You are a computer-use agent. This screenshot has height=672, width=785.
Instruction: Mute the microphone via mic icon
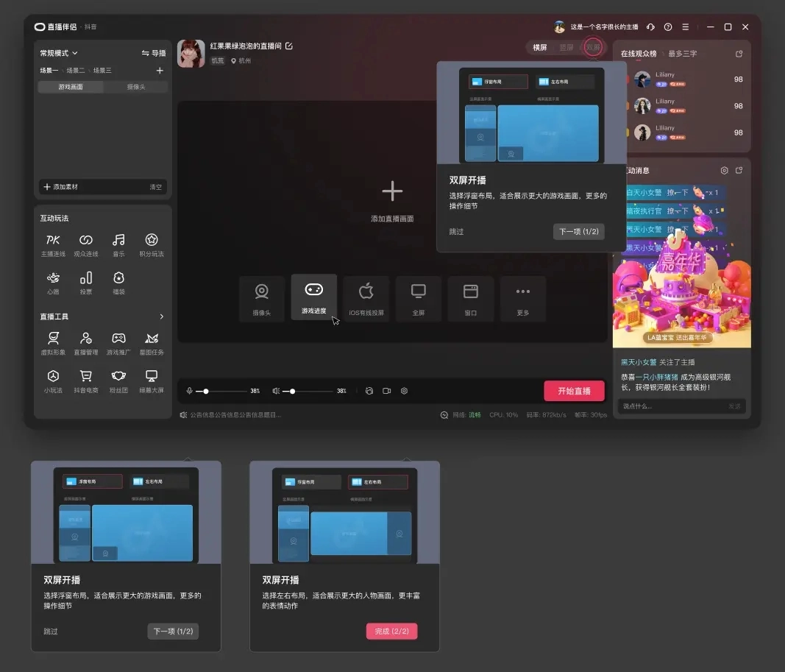[189, 391]
